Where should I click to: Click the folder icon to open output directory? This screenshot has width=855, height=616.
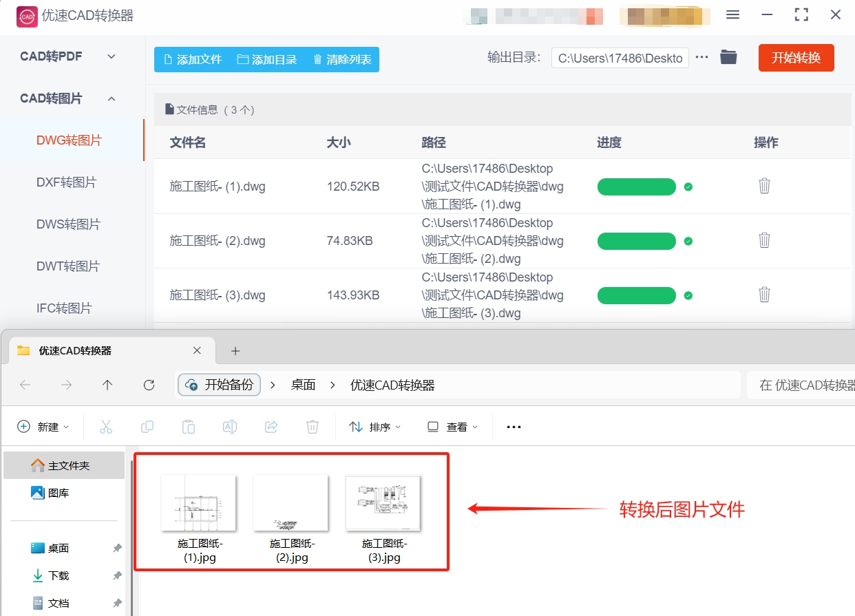click(x=728, y=58)
